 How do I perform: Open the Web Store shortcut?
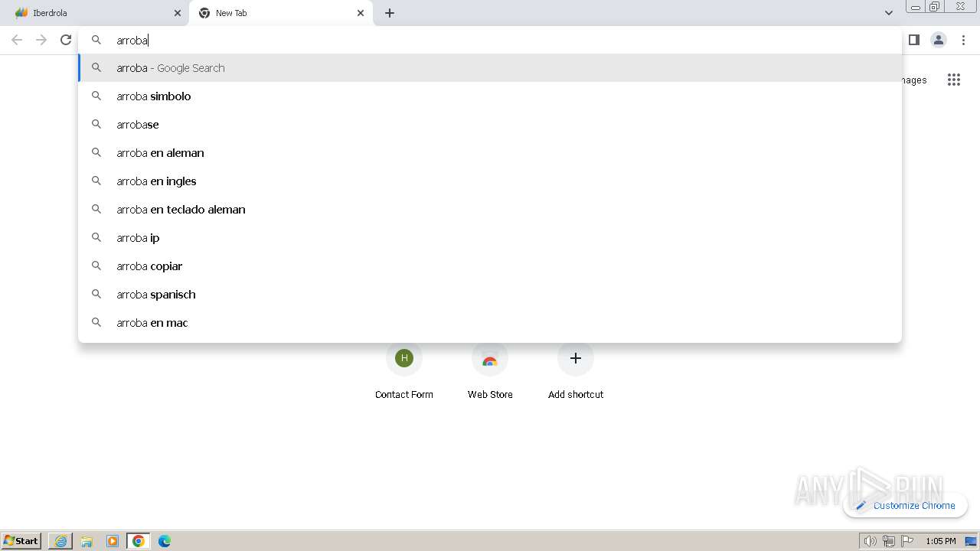(490, 371)
